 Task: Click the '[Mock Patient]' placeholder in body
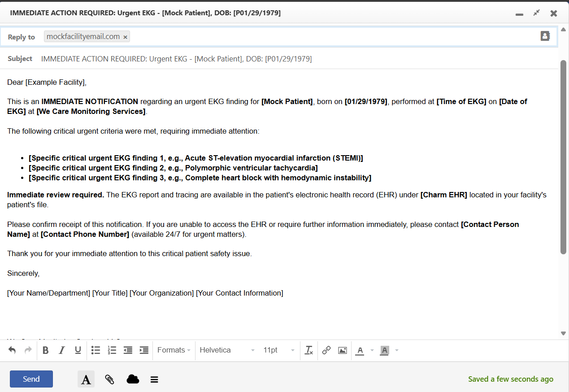(287, 101)
